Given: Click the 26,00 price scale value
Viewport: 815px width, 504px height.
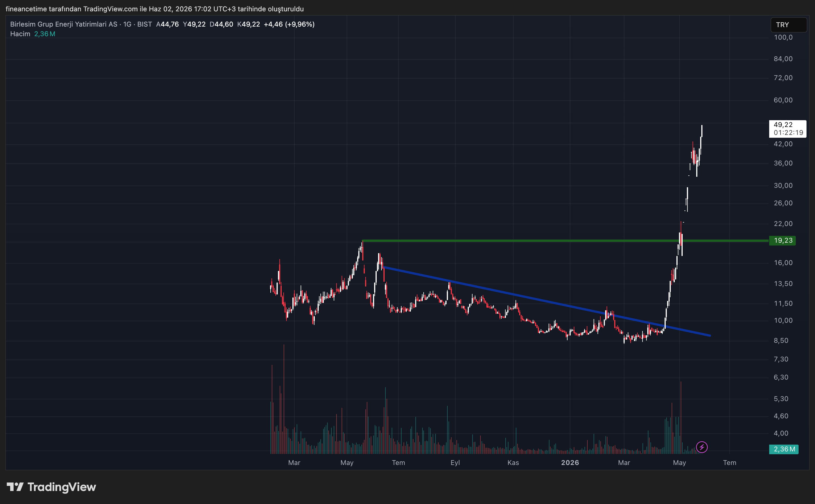Looking at the screenshot, I should 783,203.
